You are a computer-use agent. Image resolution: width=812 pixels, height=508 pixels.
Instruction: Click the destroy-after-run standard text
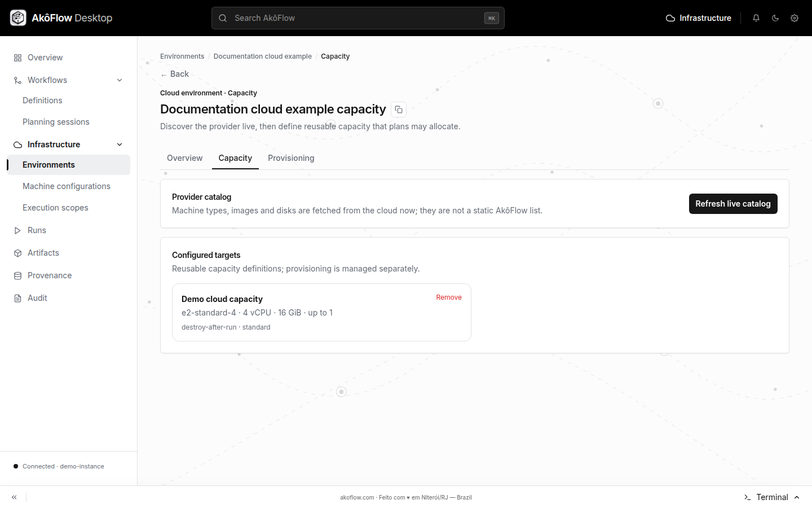(x=226, y=327)
